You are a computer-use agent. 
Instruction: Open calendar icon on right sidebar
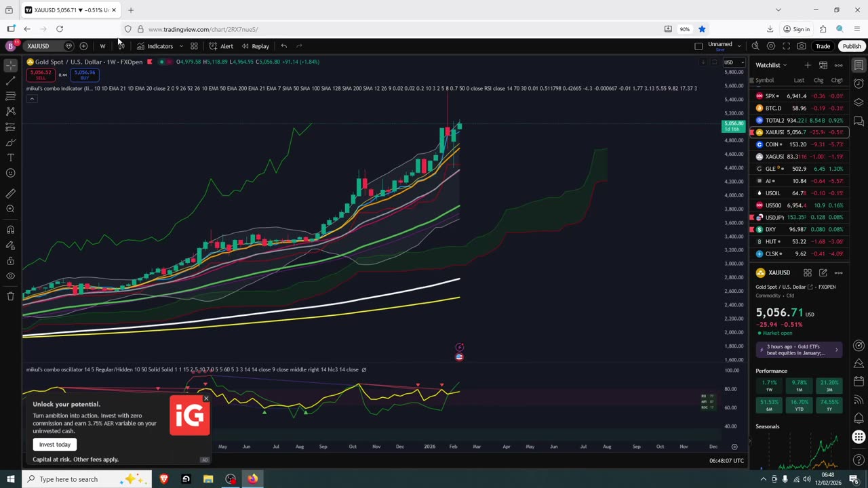click(859, 382)
